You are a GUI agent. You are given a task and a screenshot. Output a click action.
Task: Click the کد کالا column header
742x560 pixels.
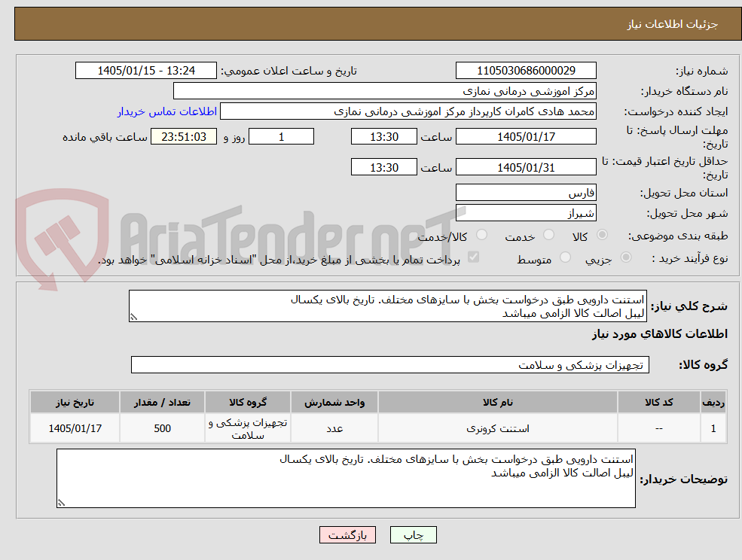click(658, 402)
